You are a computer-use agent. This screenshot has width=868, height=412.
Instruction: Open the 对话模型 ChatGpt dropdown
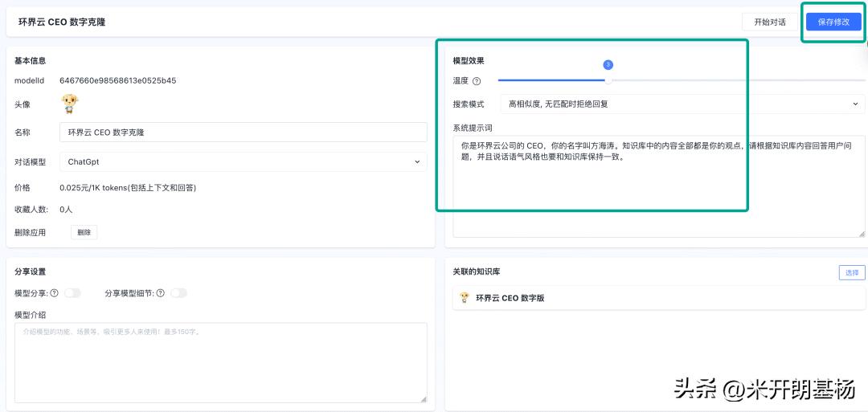coord(243,162)
